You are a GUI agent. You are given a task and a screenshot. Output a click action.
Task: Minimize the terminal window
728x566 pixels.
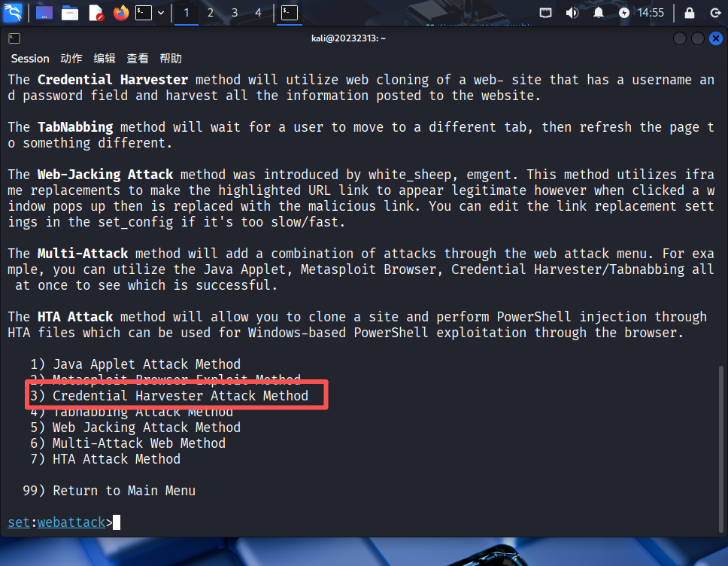680,38
